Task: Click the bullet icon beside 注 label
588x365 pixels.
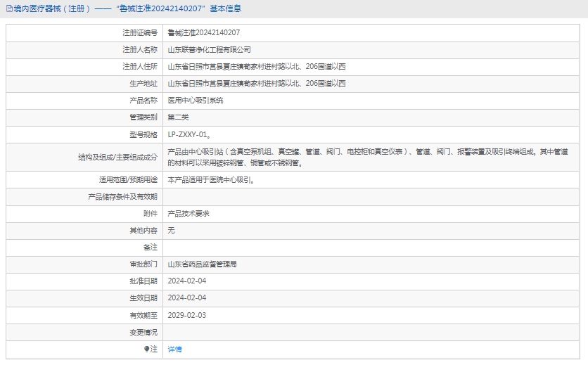Action: click(147, 349)
